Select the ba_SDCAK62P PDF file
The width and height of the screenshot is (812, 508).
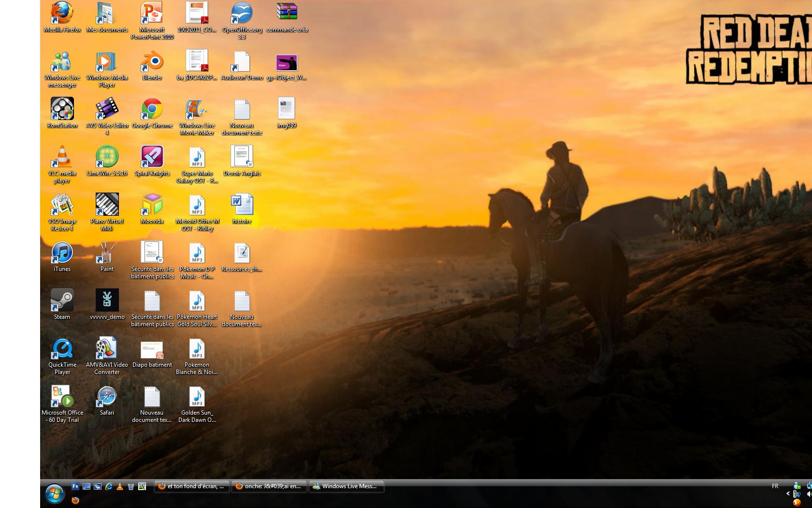pos(197,65)
